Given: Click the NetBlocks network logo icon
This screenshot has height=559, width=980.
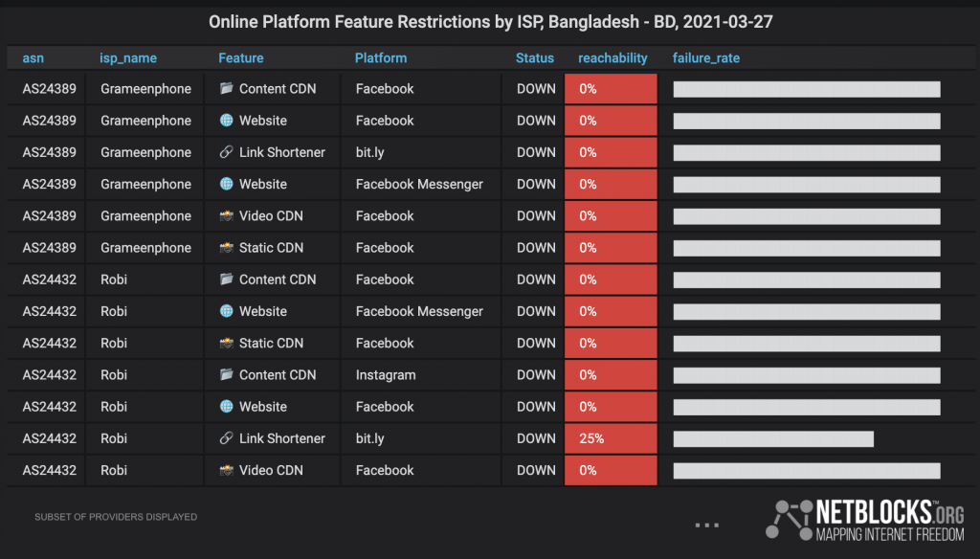Looking at the screenshot, I should [789, 520].
